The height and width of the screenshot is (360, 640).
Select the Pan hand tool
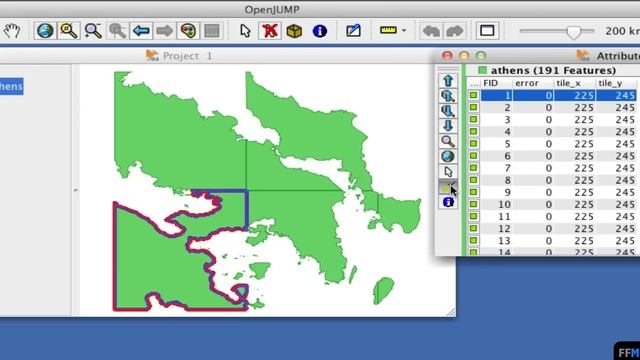pos(12,31)
